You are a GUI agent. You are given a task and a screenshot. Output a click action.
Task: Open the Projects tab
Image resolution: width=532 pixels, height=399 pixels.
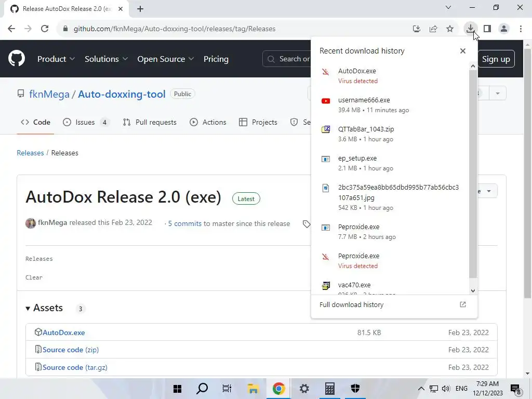pyautogui.click(x=258, y=122)
